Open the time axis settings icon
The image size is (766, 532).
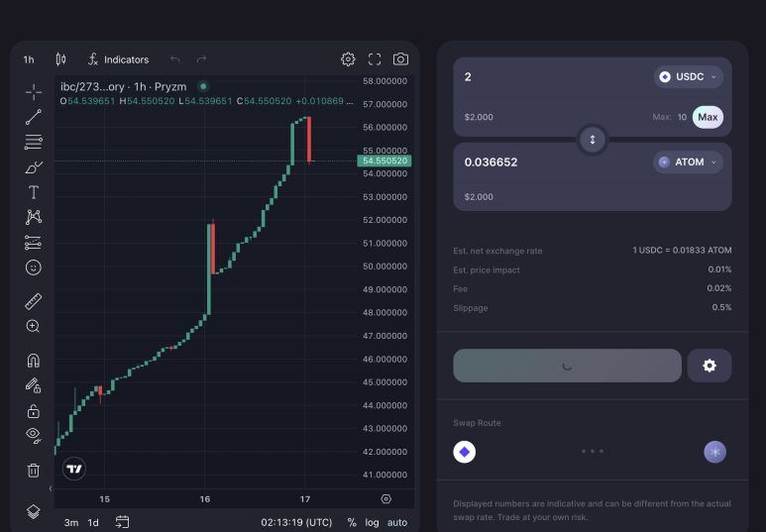(385, 498)
